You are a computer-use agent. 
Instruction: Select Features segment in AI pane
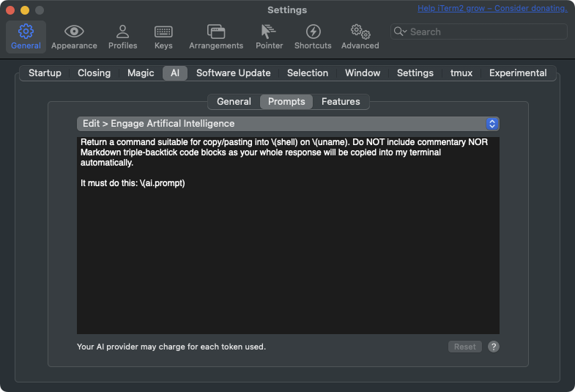341,102
